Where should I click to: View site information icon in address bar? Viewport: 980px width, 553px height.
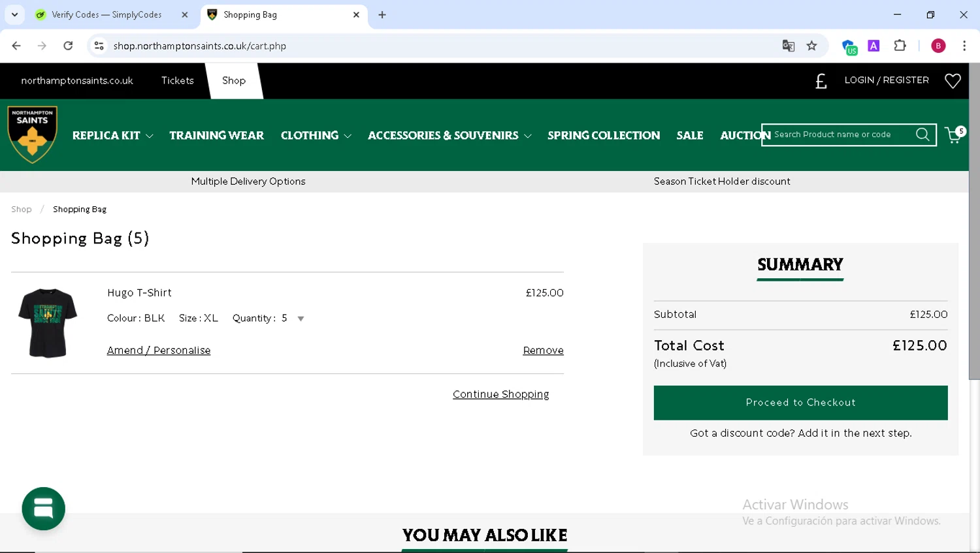(99, 46)
